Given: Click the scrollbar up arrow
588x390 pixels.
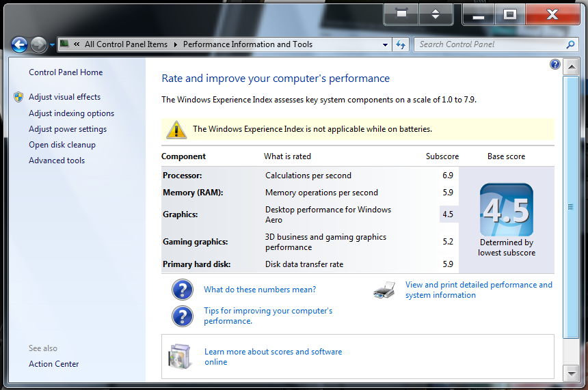Looking at the screenshot, I should (572, 67).
